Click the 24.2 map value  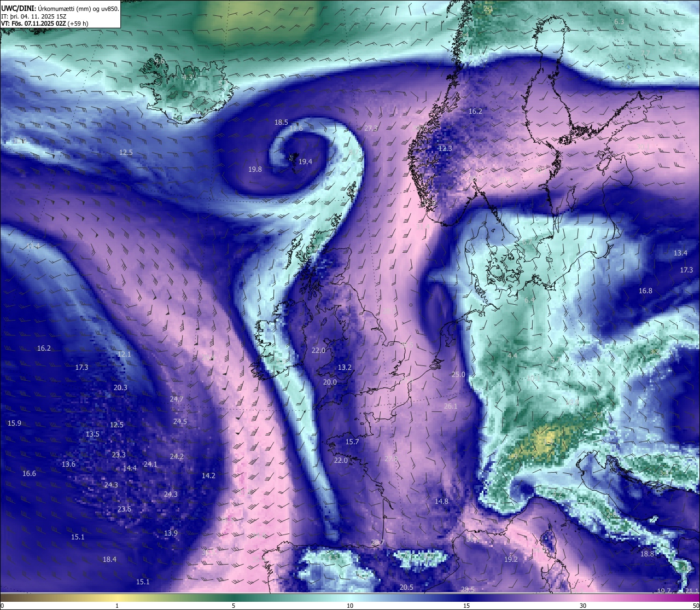(177, 457)
